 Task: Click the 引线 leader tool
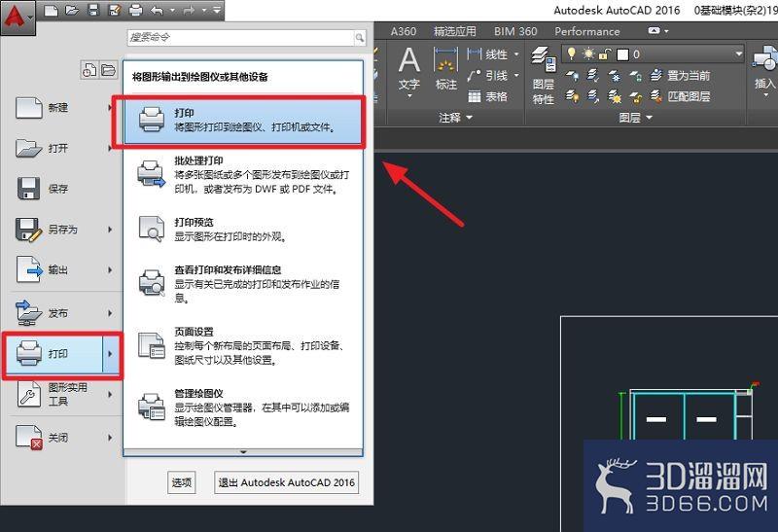click(x=488, y=76)
